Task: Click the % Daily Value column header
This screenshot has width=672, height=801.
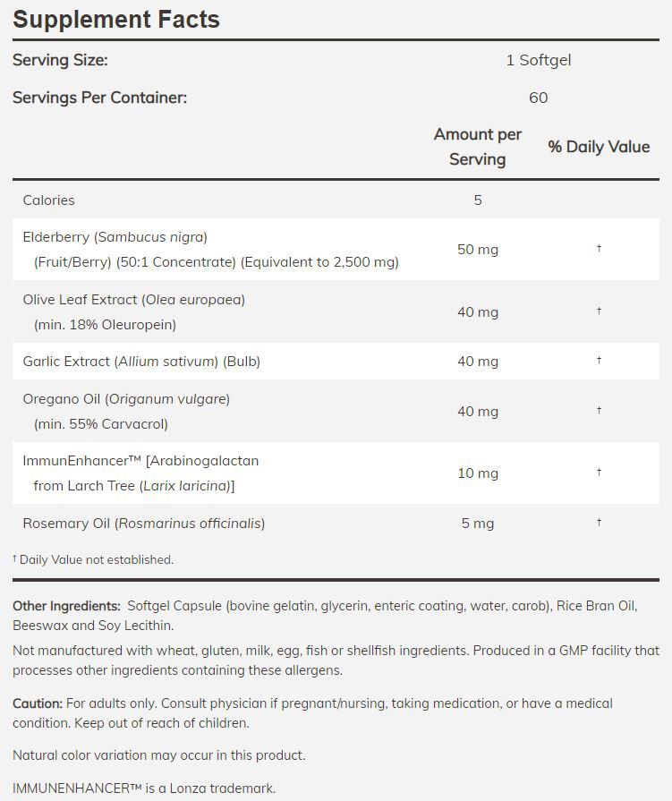Action: (x=599, y=147)
